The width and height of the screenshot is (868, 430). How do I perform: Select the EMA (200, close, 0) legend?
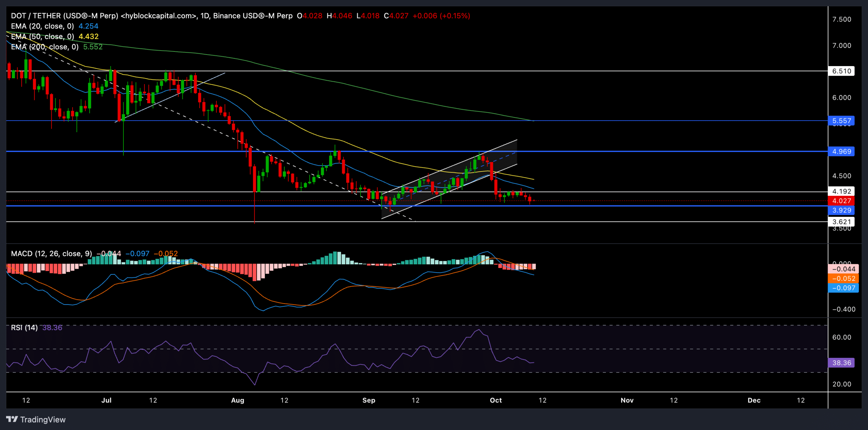[44, 47]
